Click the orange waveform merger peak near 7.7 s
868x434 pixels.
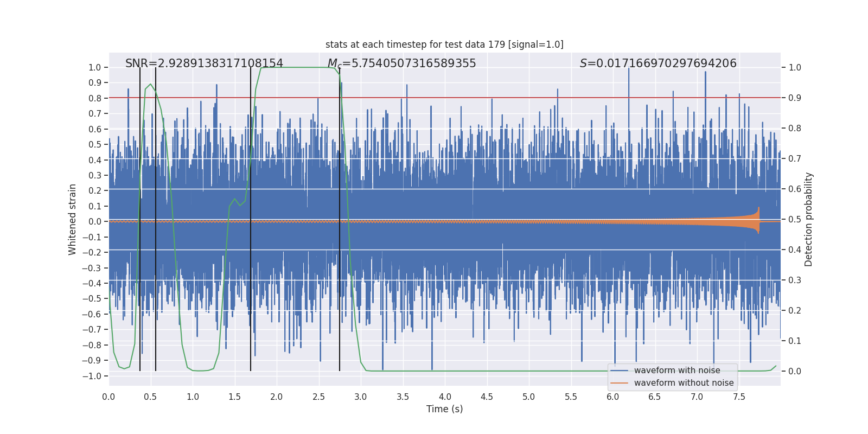tap(758, 220)
